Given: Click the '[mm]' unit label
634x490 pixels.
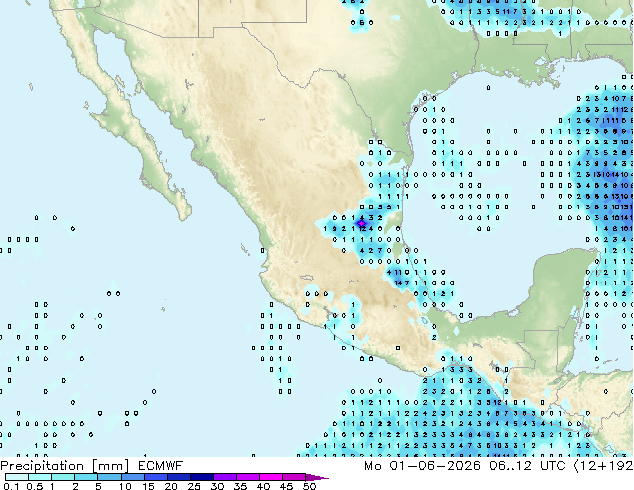Looking at the screenshot, I should tap(110, 466).
